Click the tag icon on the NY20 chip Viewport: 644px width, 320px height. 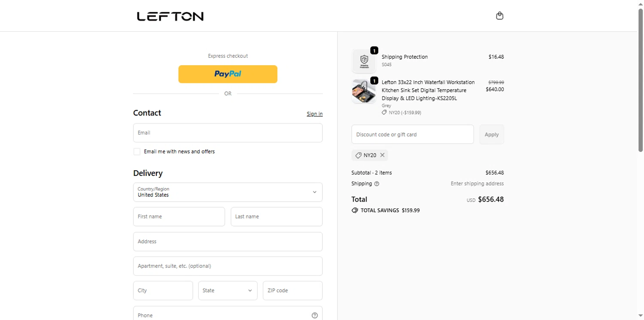point(358,155)
